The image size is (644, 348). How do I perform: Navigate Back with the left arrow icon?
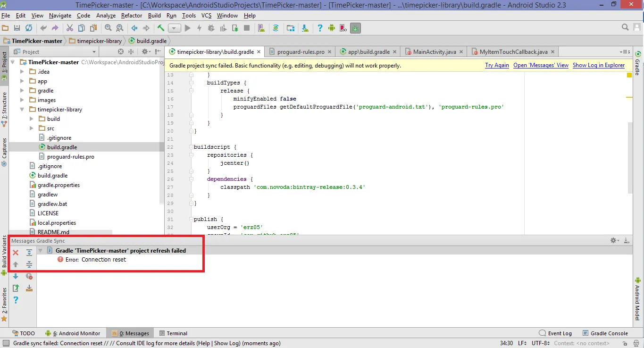(x=134, y=28)
